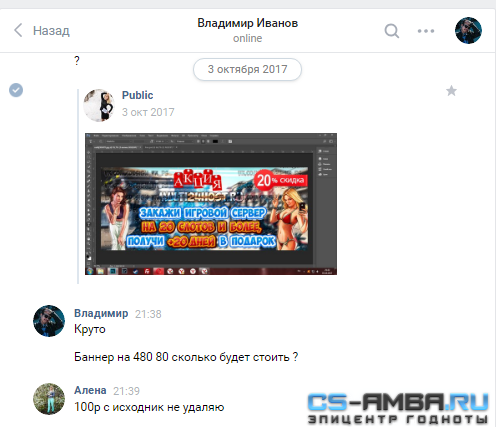496x427 pixels.
Task: Open the forwarded Photoshop banner image
Action: [x=211, y=204]
